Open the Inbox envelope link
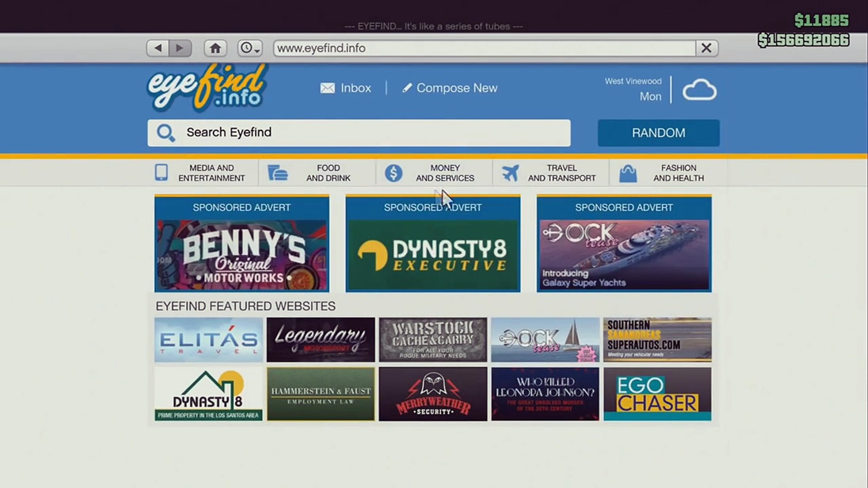The height and width of the screenshot is (488, 868). [345, 88]
